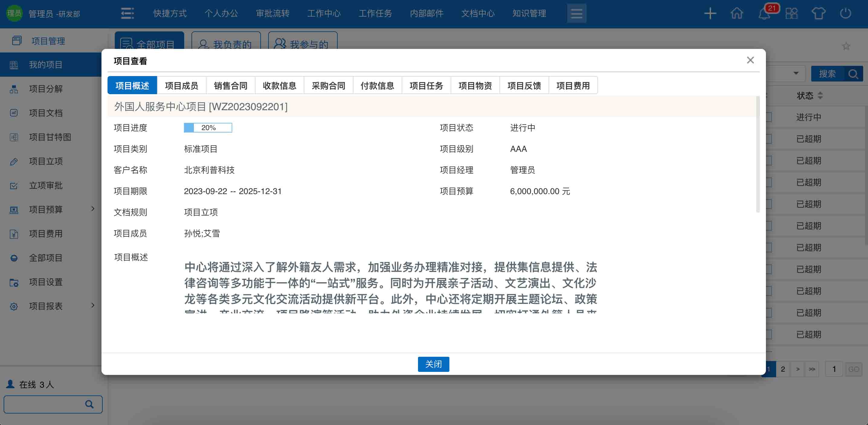The width and height of the screenshot is (868, 425).
Task: Open the notifications bell with 21 alerts
Action: (764, 14)
